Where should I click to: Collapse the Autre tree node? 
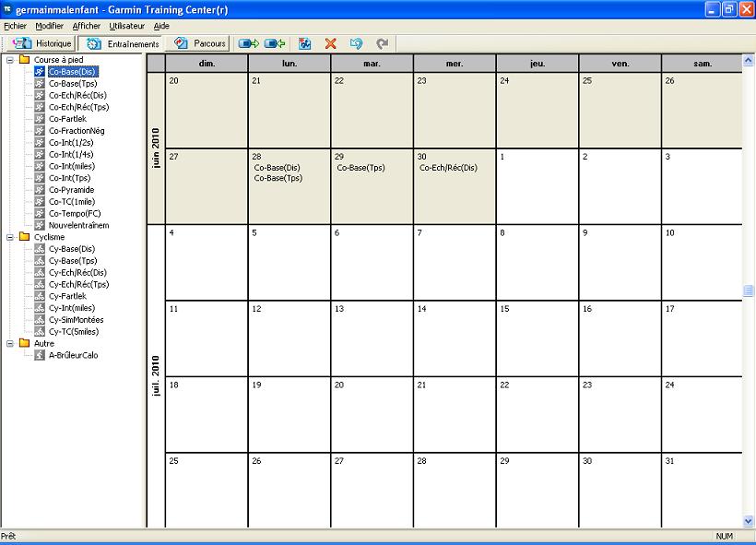point(9,343)
